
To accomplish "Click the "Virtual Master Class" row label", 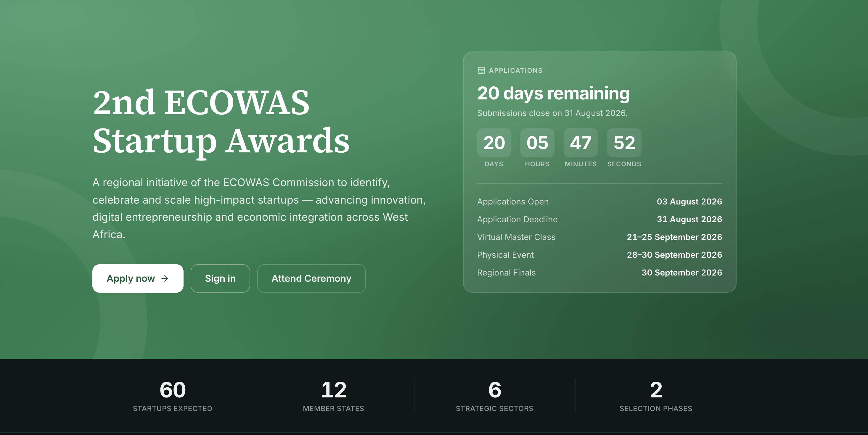I will tap(516, 237).
